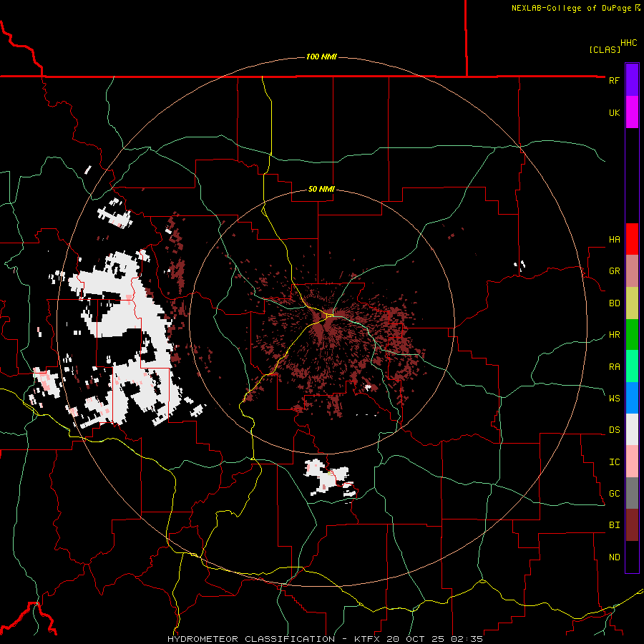Click the GR legend label
Image resolution: width=644 pixels, height=644 pixels.
tap(614, 271)
